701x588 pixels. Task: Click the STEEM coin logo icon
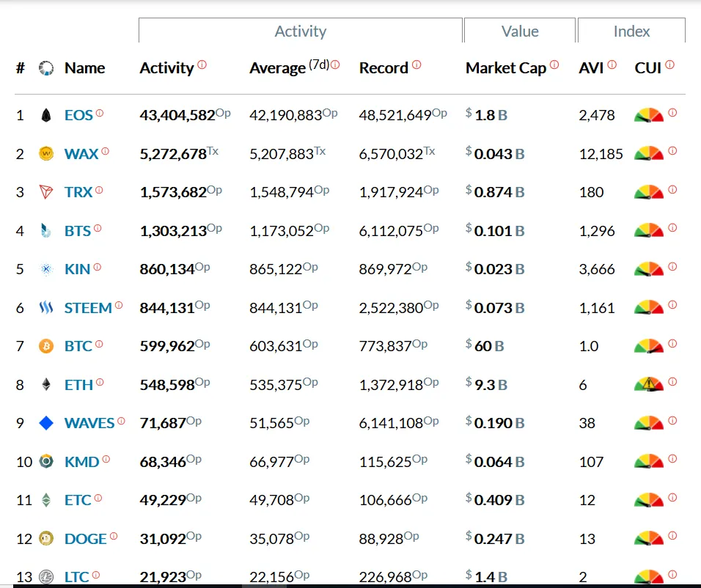tap(46, 308)
